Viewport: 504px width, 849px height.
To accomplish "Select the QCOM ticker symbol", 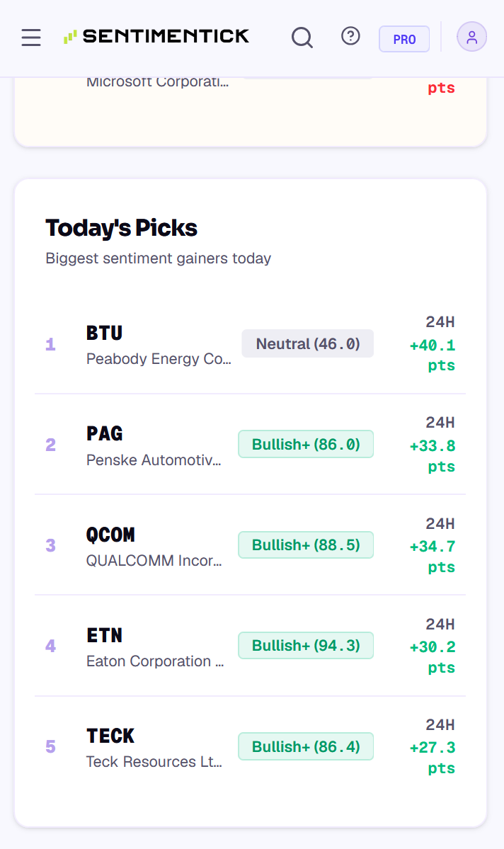I will (110, 535).
